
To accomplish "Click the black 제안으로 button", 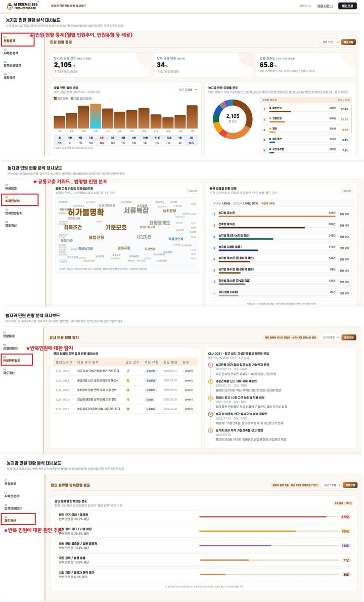I will click(x=347, y=6).
